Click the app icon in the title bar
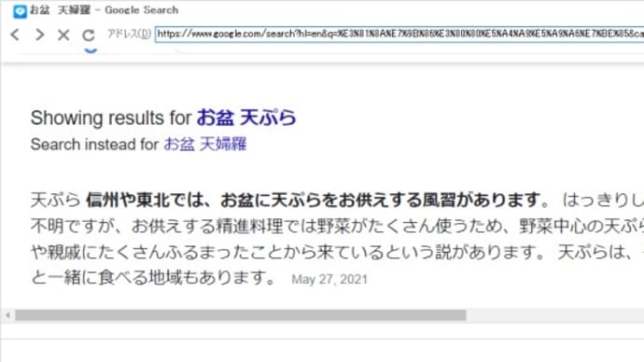 click(20, 11)
